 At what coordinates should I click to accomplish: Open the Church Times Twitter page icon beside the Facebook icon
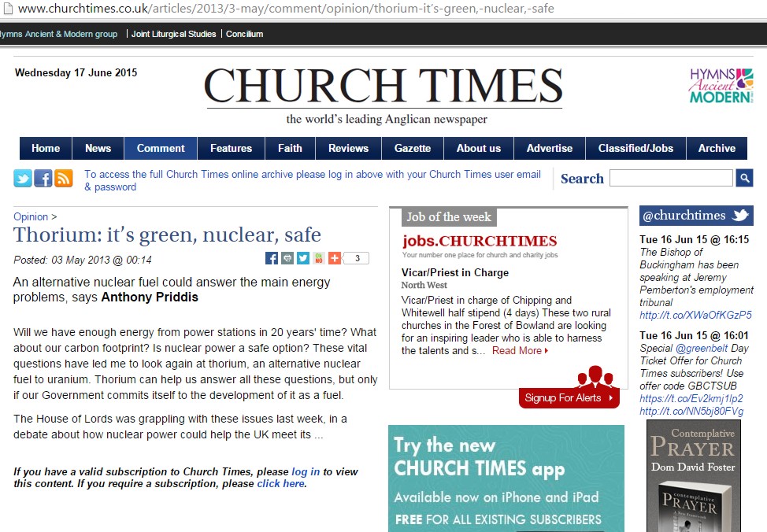tap(23, 179)
